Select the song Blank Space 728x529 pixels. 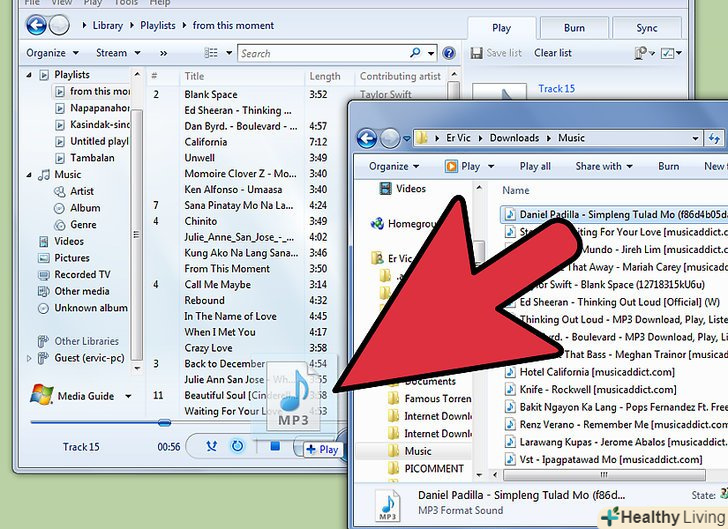(x=211, y=94)
